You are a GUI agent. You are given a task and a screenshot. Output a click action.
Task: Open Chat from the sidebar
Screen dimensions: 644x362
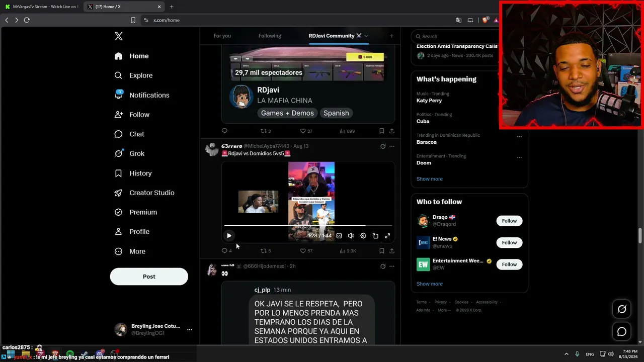(x=129, y=134)
